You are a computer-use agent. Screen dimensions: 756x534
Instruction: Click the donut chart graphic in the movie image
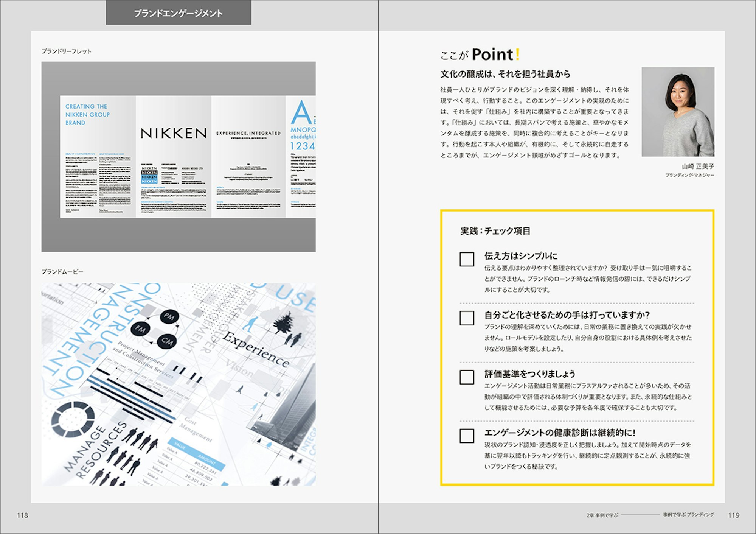[x=73, y=419]
